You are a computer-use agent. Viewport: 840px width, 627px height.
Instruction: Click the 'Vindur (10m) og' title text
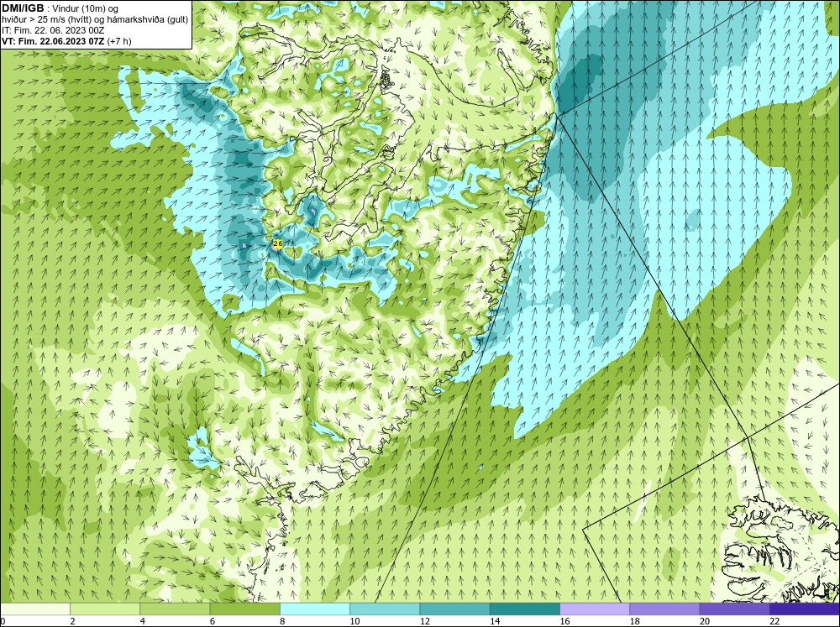coord(86,9)
